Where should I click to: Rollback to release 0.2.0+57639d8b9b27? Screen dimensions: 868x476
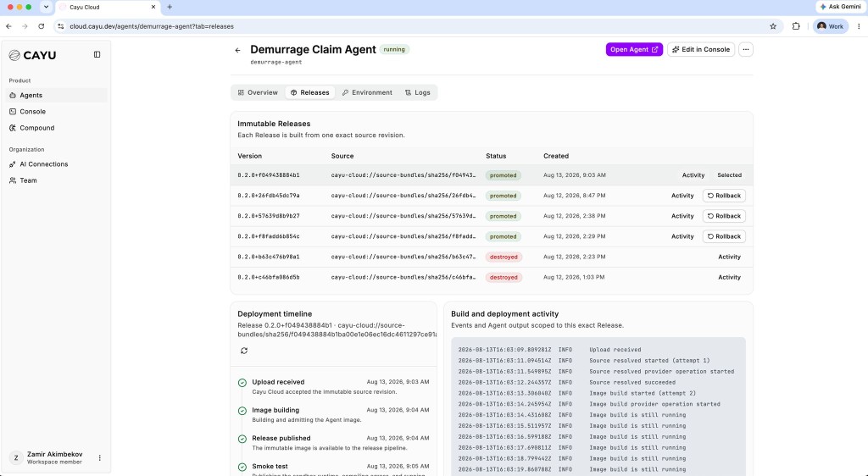724,216
